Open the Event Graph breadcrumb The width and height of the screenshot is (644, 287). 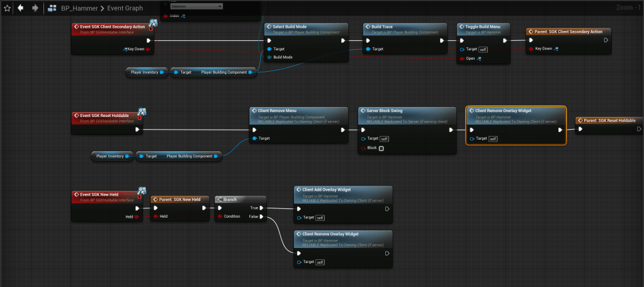[125, 8]
